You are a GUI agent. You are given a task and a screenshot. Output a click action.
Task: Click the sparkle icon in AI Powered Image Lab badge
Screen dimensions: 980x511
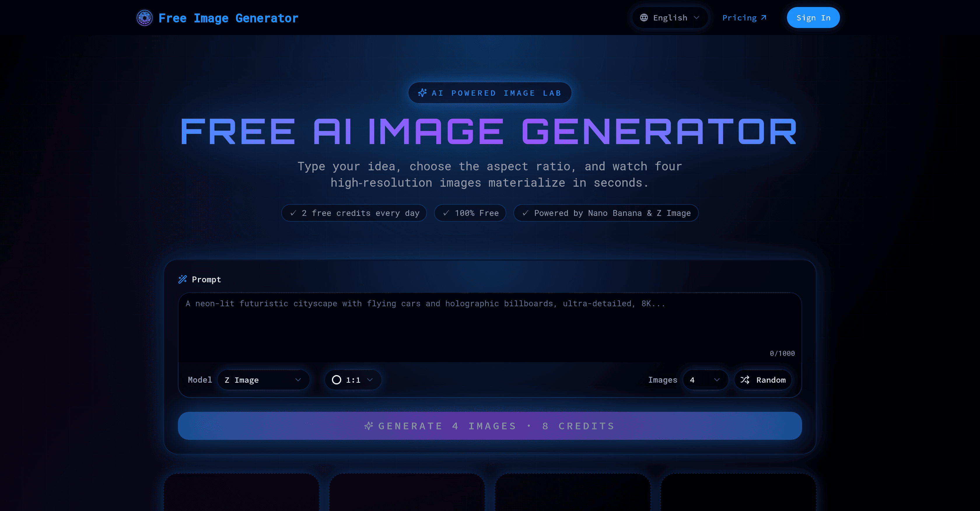tap(422, 92)
